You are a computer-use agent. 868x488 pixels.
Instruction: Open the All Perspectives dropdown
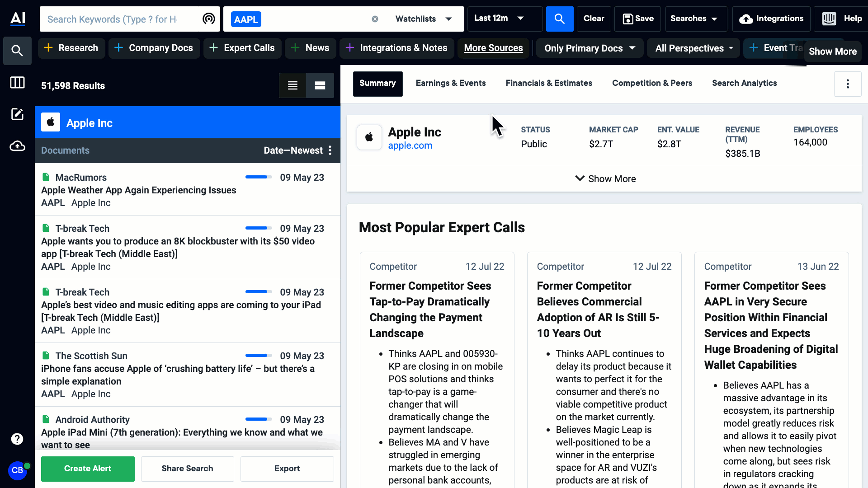point(694,48)
